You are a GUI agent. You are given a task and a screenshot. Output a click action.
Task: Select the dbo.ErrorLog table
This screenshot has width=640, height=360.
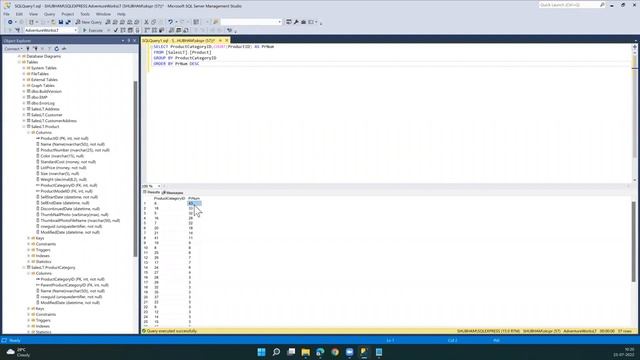43,103
